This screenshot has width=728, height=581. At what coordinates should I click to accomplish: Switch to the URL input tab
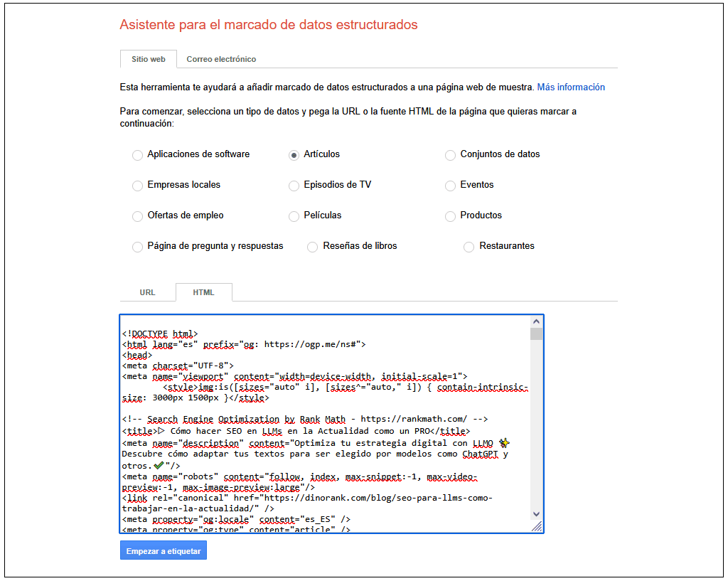click(x=147, y=292)
